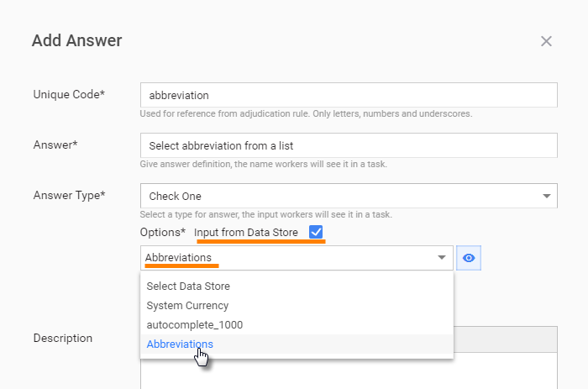Open the Answer Type dropdown
588x389 pixels.
[x=349, y=196]
